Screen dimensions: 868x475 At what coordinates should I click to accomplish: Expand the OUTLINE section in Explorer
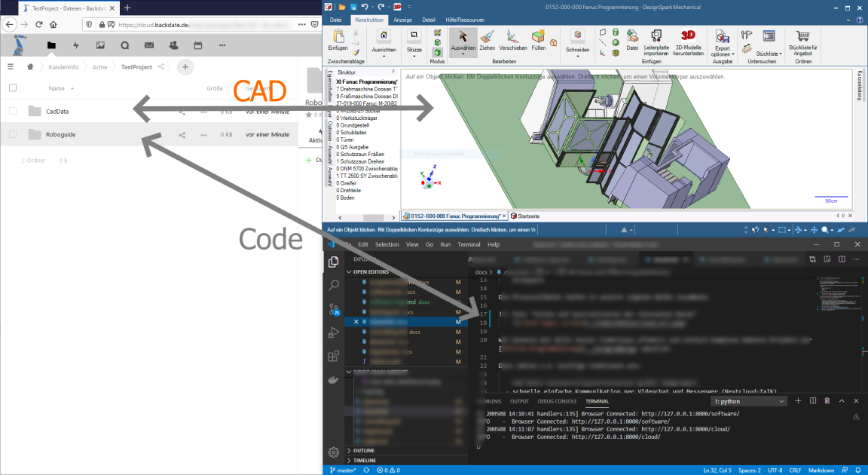pyautogui.click(x=364, y=450)
